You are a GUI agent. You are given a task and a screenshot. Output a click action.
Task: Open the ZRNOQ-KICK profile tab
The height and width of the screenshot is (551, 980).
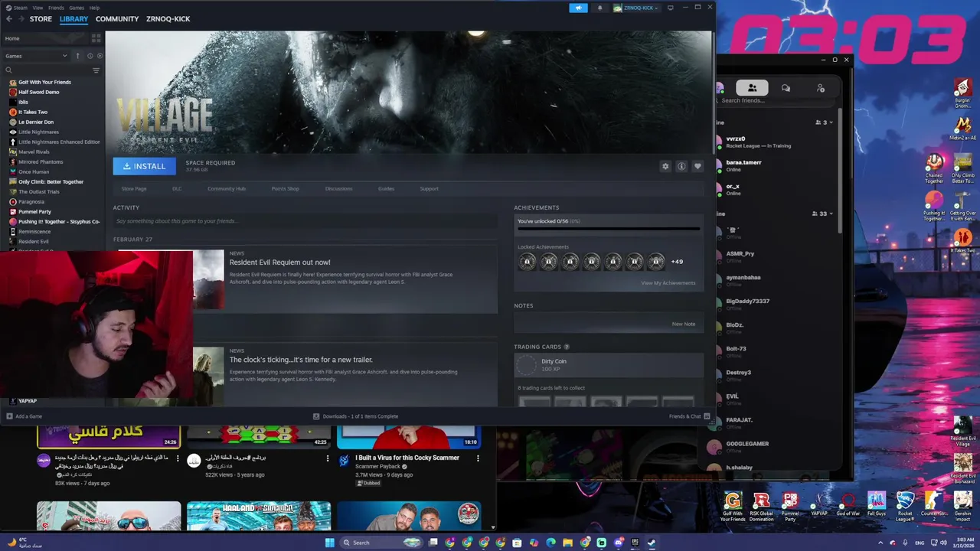click(168, 18)
